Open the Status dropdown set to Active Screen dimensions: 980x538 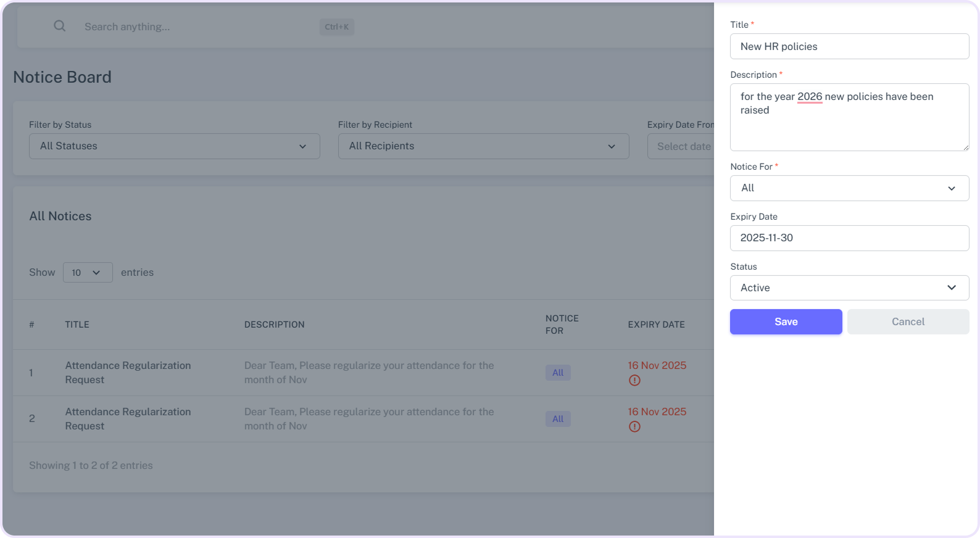pyautogui.click(x=849, y=288)
